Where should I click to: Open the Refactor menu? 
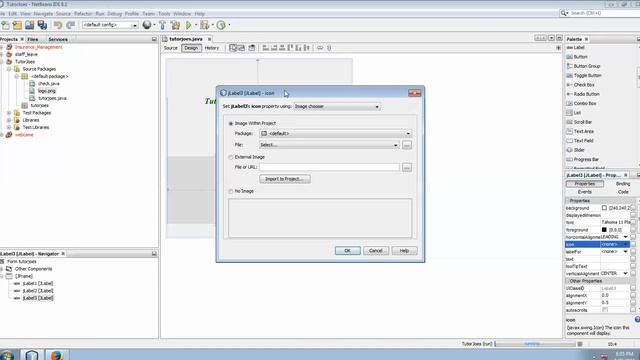pos(83,13)
